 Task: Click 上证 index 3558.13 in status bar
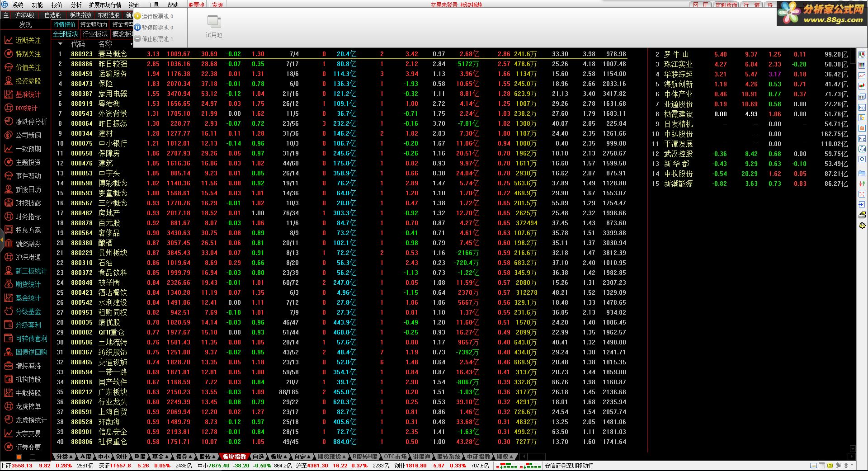coord(17,466)
